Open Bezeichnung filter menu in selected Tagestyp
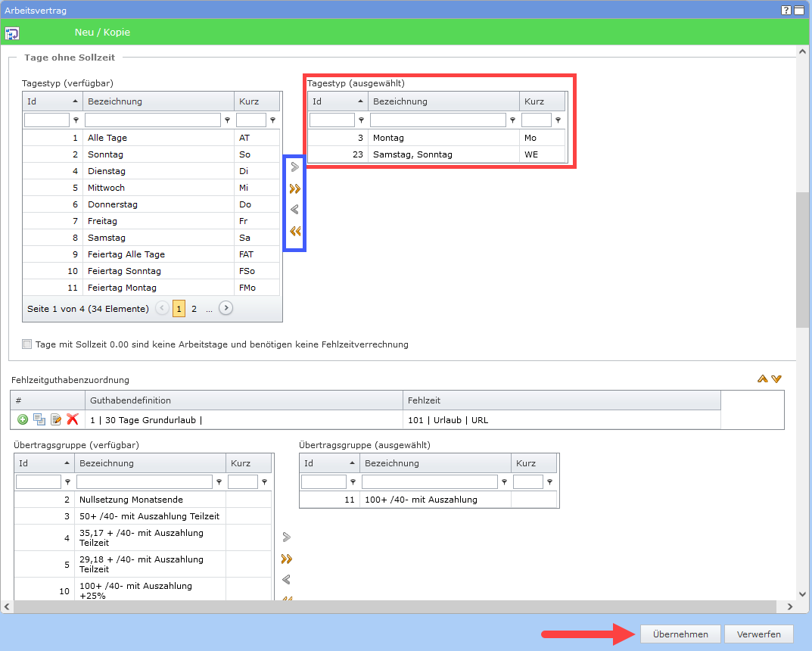812x651 pixels. 512,120
